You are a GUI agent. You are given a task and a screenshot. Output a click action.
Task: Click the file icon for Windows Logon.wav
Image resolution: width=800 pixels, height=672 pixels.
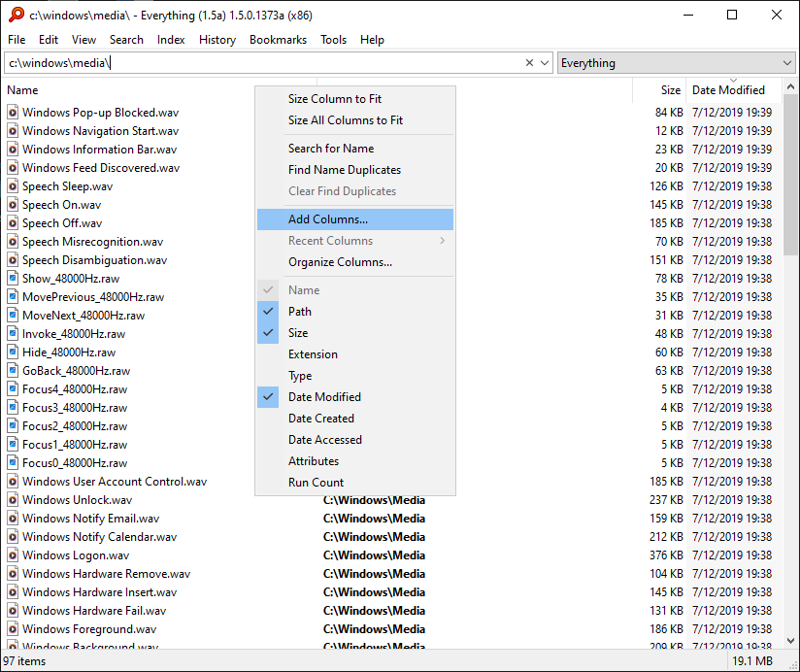[13, 555]
